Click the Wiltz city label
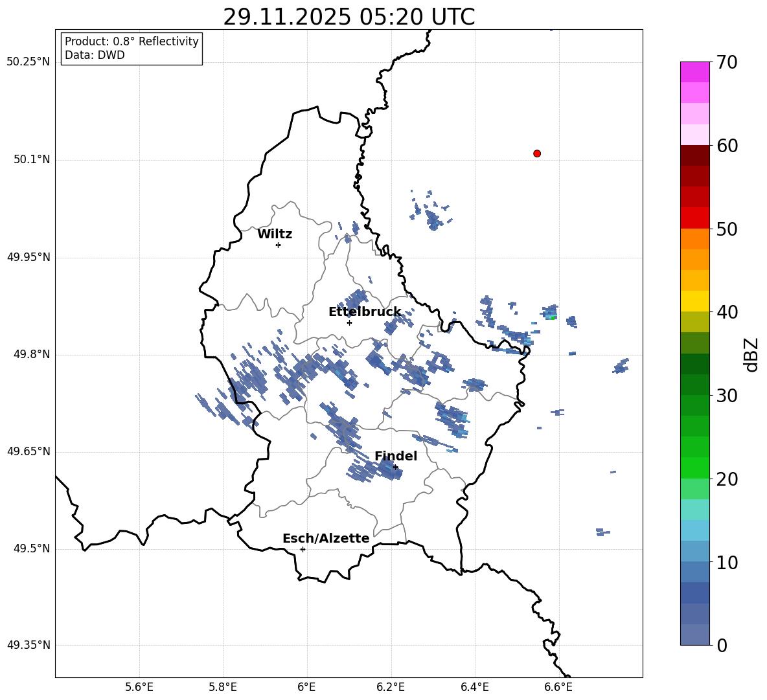This screenshot has width=767, height=700. click(x=275, y=234)
